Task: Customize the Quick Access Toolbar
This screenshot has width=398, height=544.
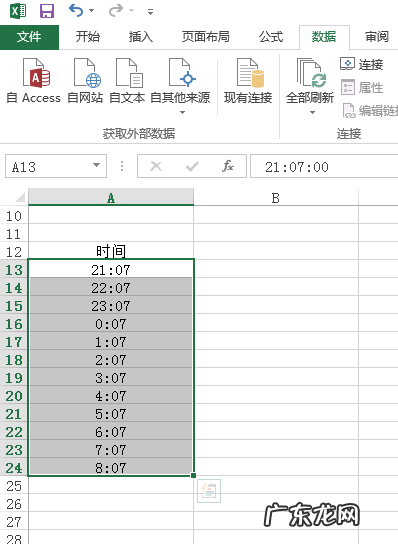Action: (150, 12)
